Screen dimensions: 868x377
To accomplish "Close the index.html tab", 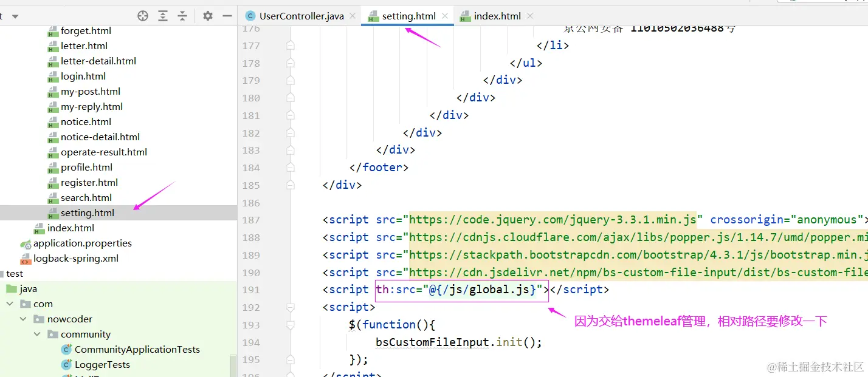I will coord(530,16).
